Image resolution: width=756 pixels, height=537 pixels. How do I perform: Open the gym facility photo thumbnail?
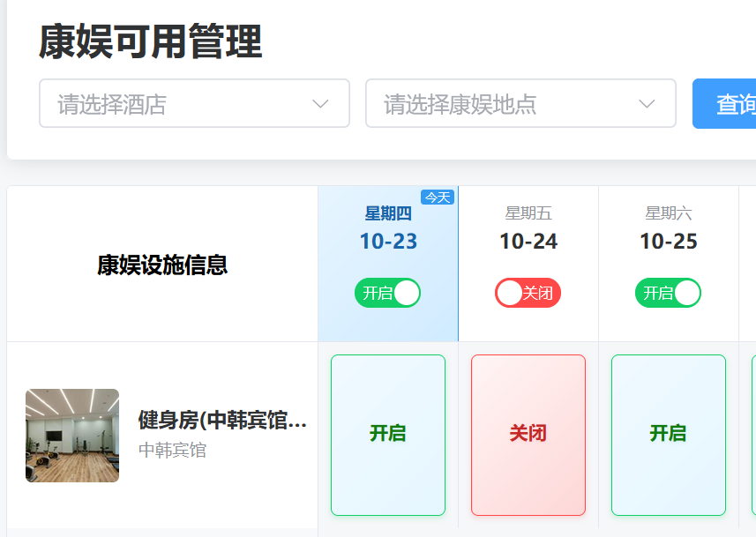[72, 436]
